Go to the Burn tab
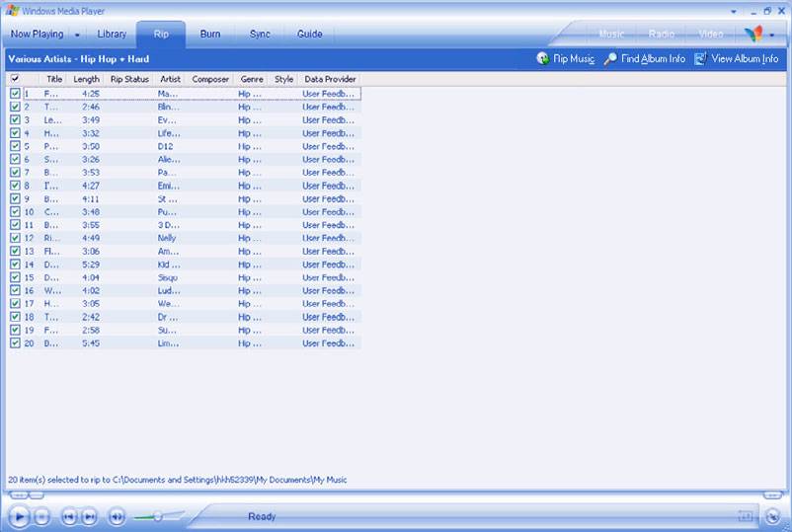 210,34
